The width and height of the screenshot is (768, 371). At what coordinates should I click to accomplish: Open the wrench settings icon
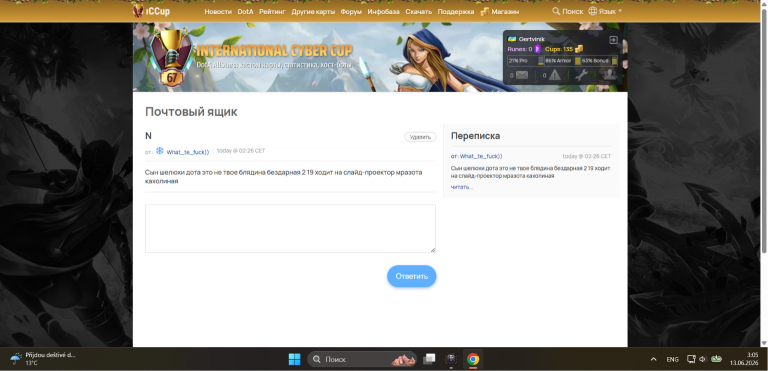[x=581, y=75]
